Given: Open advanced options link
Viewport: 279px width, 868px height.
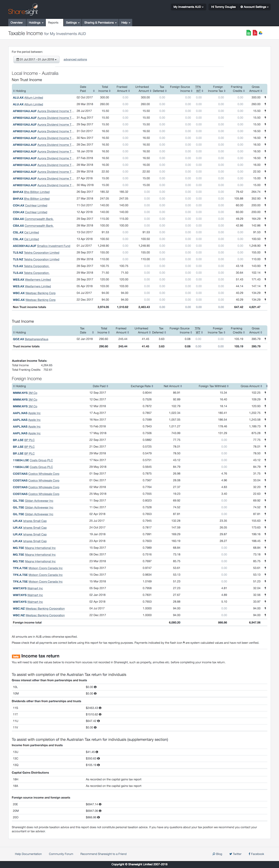Looking at the screenshot, I should 75,59.
